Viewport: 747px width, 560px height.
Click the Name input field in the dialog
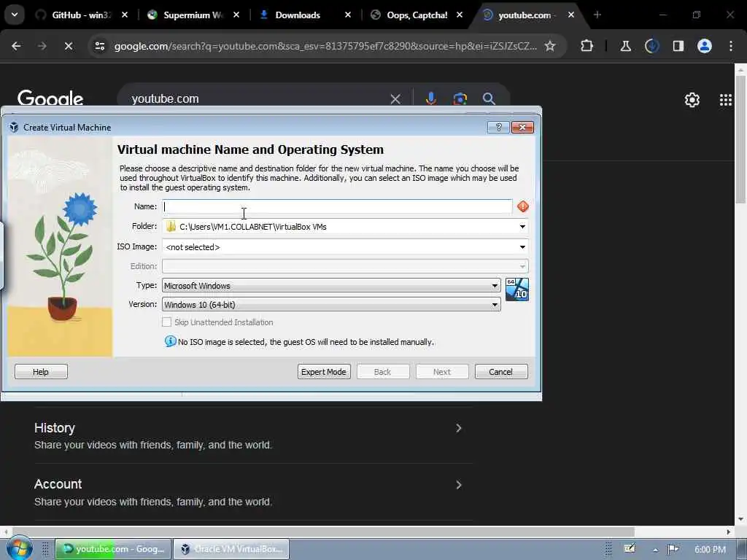point(337,206)
